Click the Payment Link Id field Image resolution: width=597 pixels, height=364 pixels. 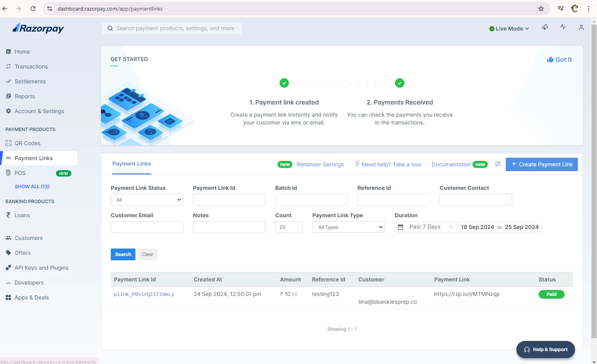pos(229,200)
